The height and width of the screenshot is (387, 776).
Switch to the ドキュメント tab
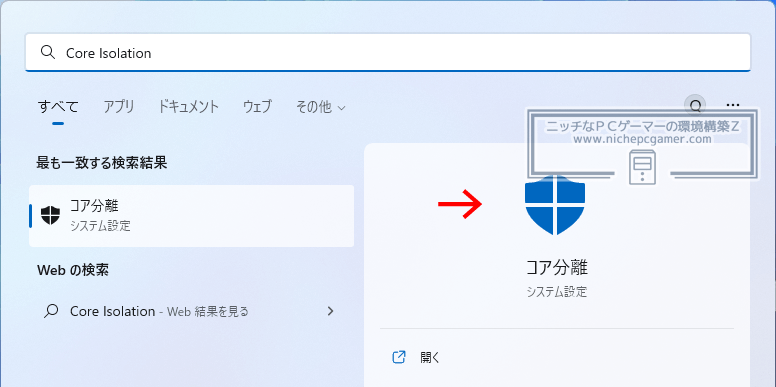point(188,106)
